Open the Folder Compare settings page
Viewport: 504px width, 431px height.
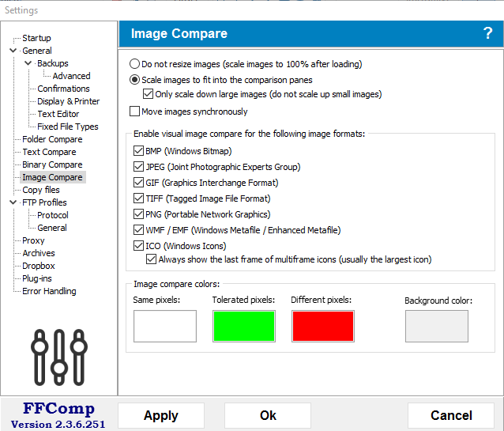point(52,139)
